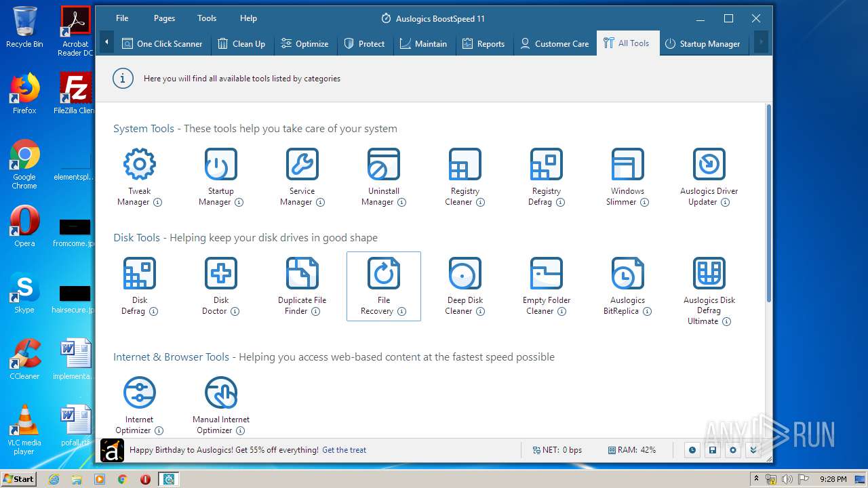Switch to the Reports tab
The height and width of the screenshot is (488, 868).
click(484, 43)
